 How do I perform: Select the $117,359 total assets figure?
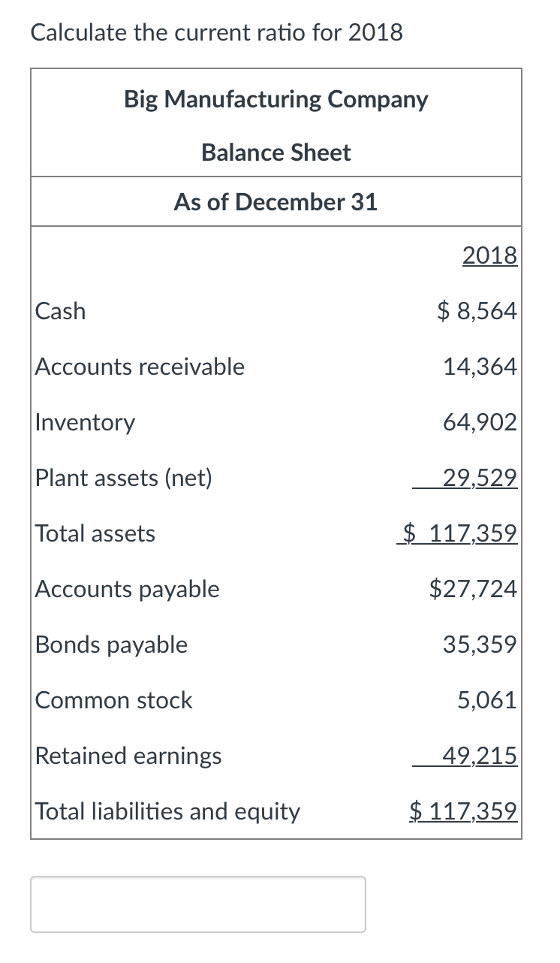[458, 533]
